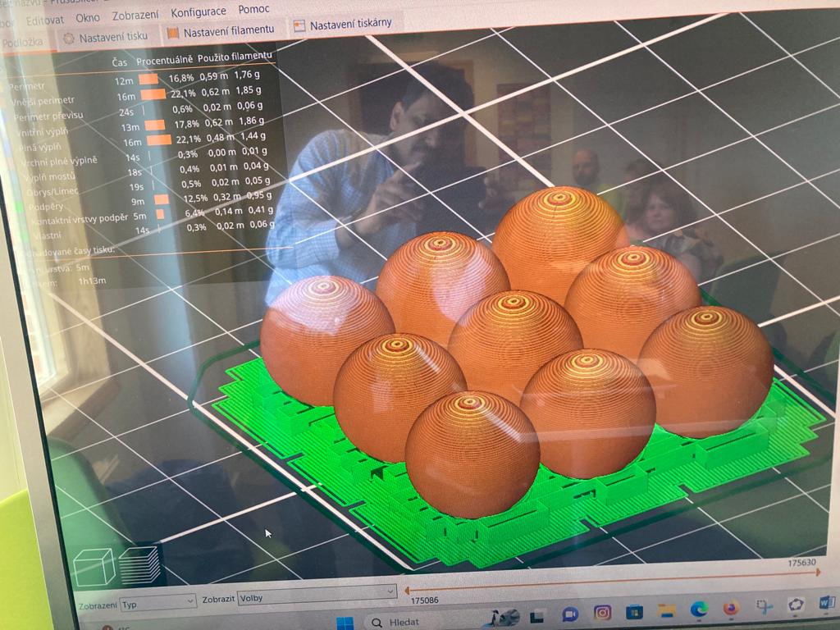Open the Pomoc menu
The height and width of the screenshot is (630, 840).
pos(253,10)
